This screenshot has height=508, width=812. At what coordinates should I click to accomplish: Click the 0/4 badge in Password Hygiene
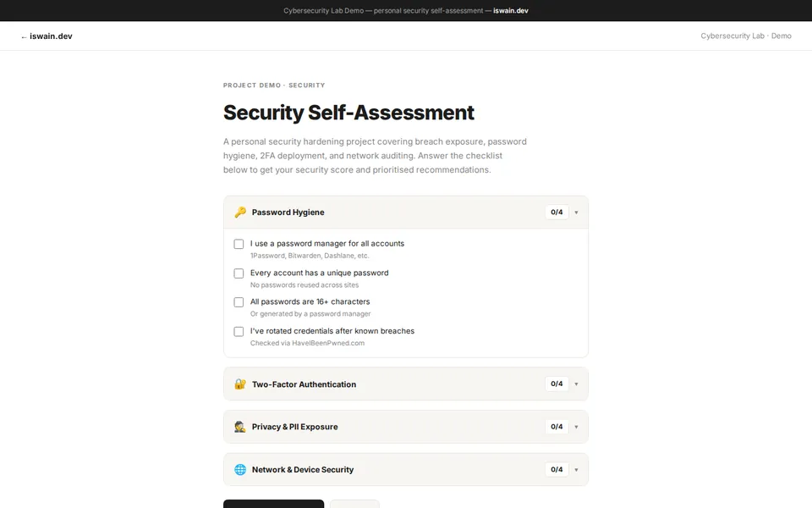(557, 212)
